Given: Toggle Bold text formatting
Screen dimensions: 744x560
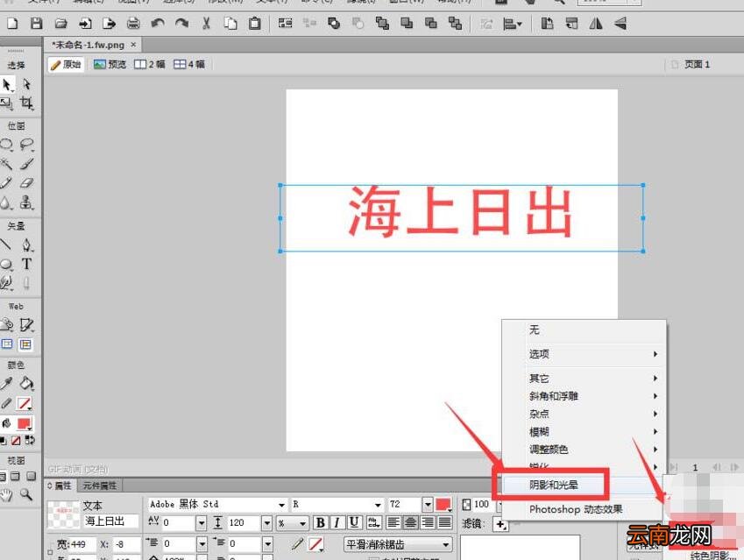Looking at the screenshot, I should [x=320, y=522].
